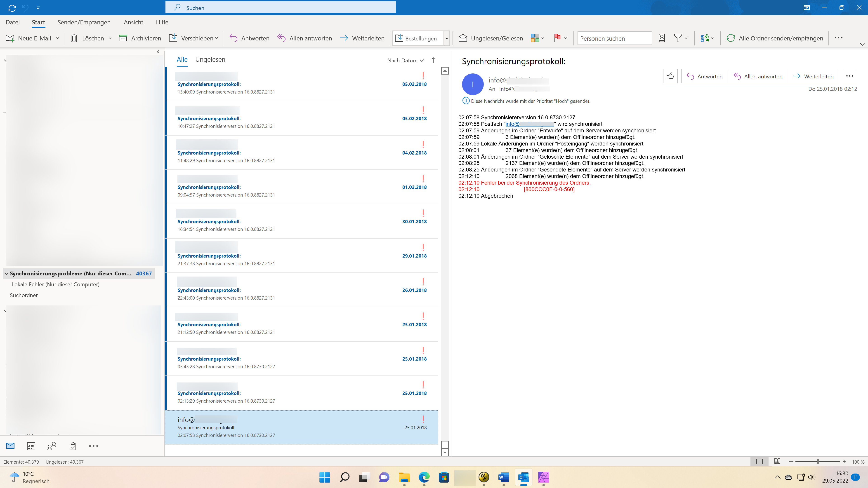Open the Datei menu
This screenshot has width=868, height=488.
(x=12, y=22)
